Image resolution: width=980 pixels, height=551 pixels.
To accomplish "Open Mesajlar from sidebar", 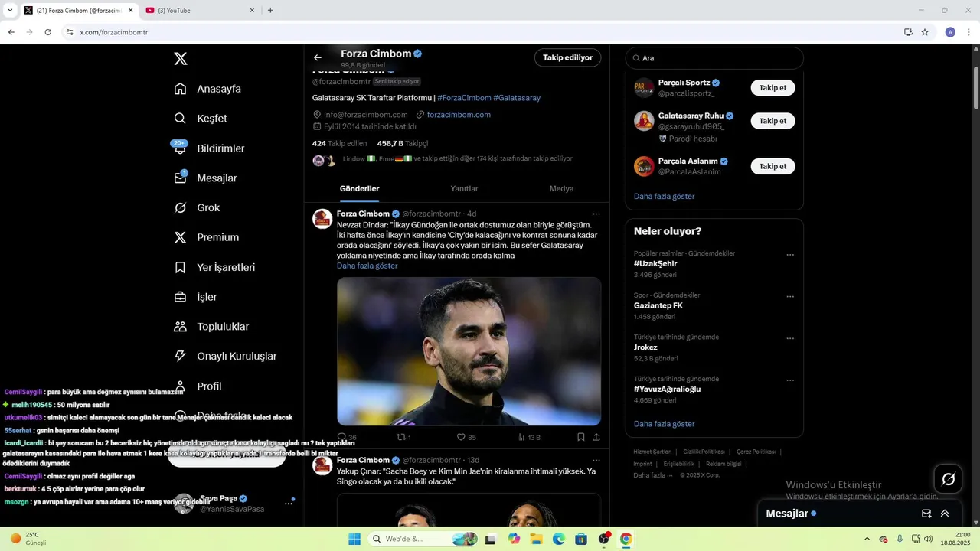I will tap(205, 178).
